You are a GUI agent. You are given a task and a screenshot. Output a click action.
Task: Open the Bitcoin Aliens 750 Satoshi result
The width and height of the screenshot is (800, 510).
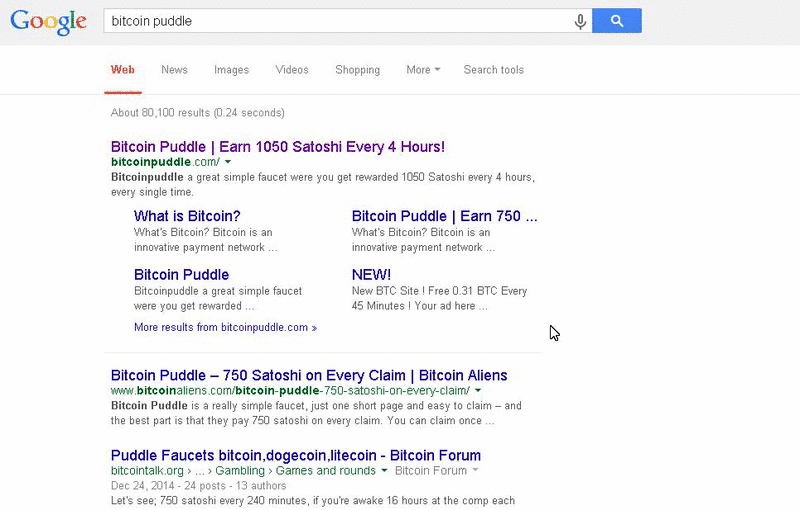coord(309,375)
